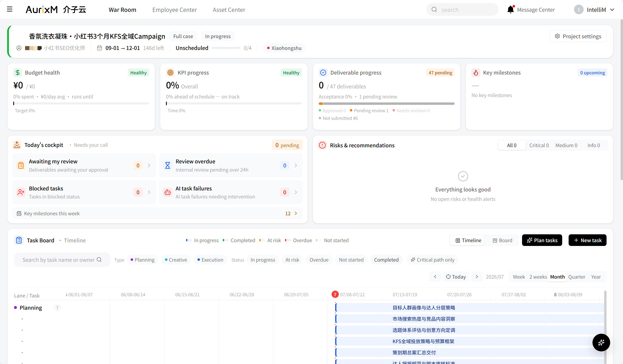The width and height of the screenshot is (623, 364).
Task: Enable Critical path only filter
Action: pos(432,260)
